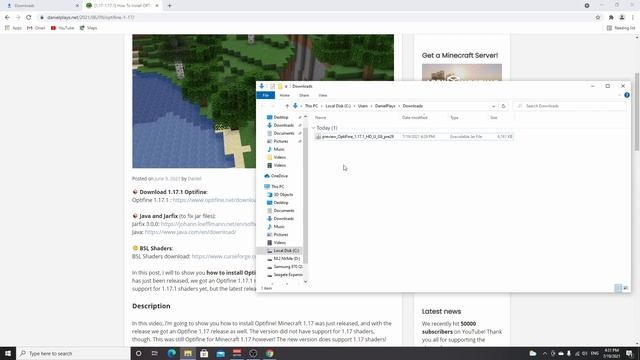Click the Chrome address bar URL
The image size is (640, 360).
tap(91, 18)
